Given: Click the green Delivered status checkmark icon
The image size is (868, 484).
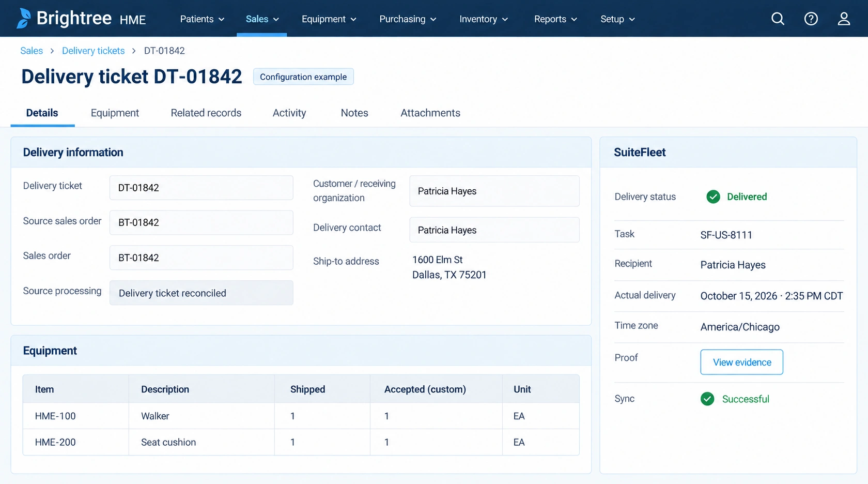Looking at the screenshot, I should 713,196.
